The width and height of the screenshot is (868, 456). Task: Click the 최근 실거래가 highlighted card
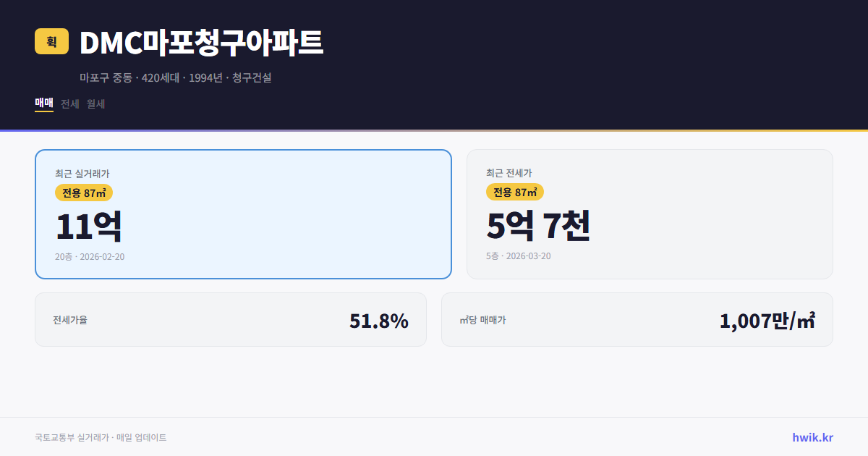click(x=242, y=214)
